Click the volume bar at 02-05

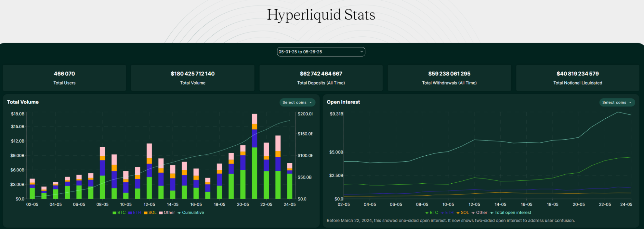coord(32,189)
